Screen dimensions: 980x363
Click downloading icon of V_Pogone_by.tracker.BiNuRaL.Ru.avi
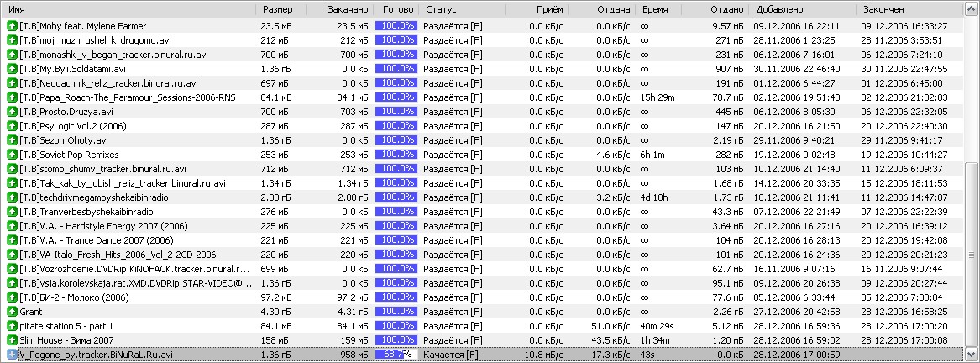(x=12, y=355)
